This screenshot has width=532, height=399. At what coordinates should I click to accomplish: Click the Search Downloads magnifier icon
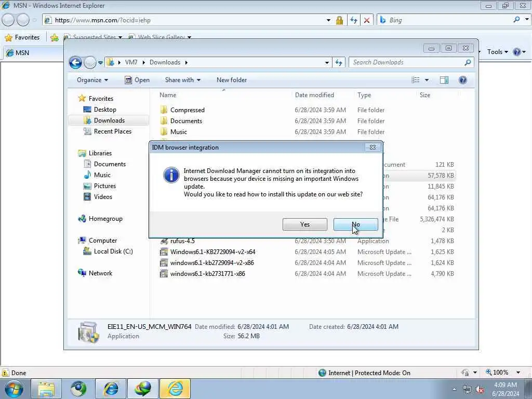pyautogui.click(x=468, y=62)
